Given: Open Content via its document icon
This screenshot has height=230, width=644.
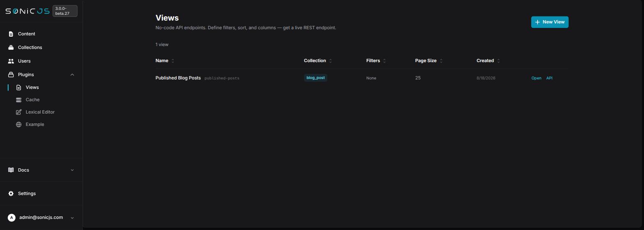Looking at the screenshot, I should click(x=11, y=34).
